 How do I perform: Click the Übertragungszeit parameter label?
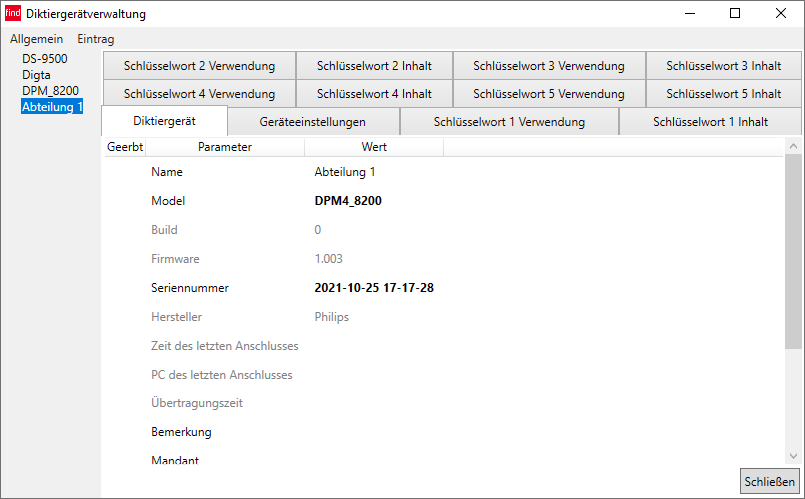pos(197,403)
